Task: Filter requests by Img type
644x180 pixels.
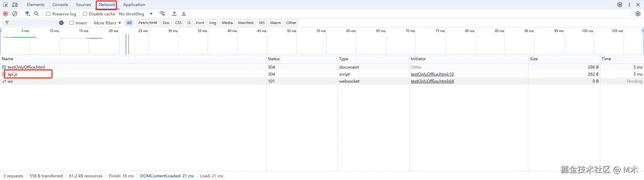Action: (x=213, y=23)
